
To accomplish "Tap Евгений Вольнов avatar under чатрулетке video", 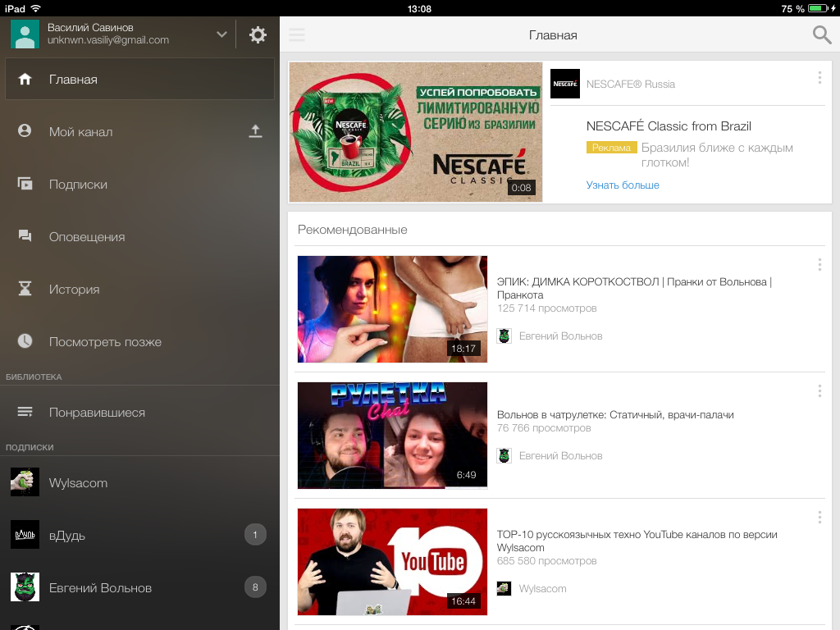I will 504,456.
